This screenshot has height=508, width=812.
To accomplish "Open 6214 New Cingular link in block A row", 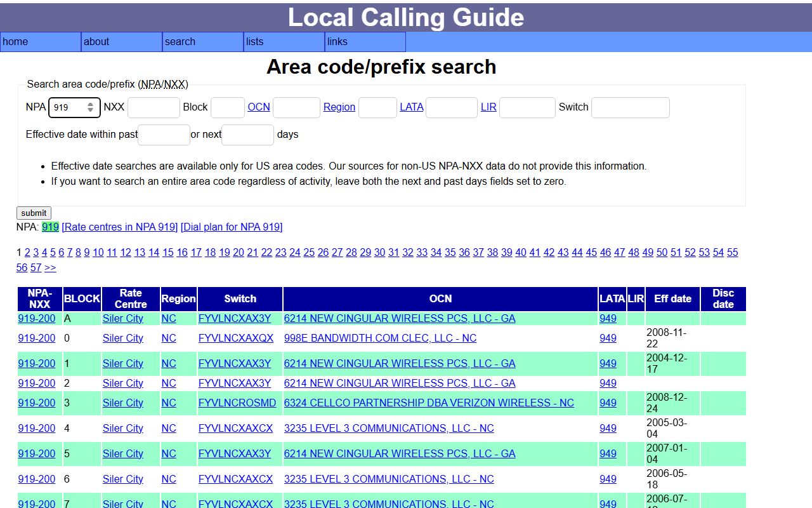I will [400, 319].
